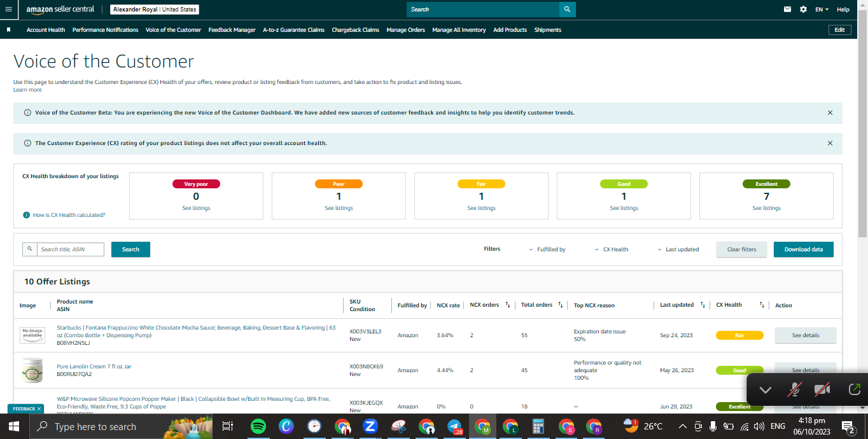The height and width of the screenshot is (439, 868).
Task: Open Task View on the taskbar
Action: point(227,426)
